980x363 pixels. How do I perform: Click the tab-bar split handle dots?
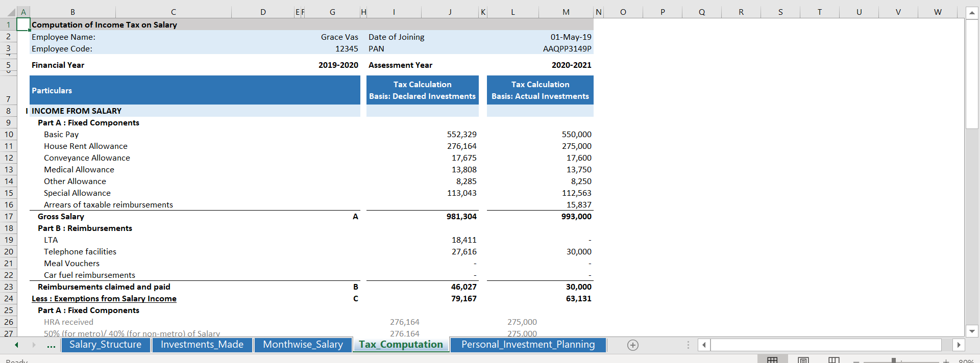[x=688, y=345]
